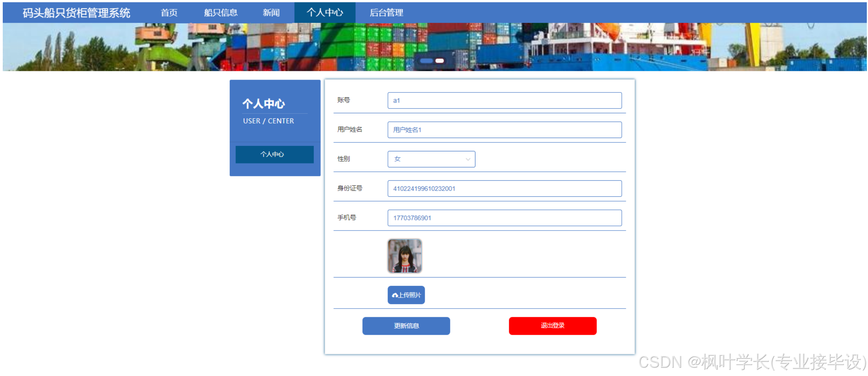Select the white carousel indicator dot
The width and height of the screenshot is (868, 376).
point(440,61)
